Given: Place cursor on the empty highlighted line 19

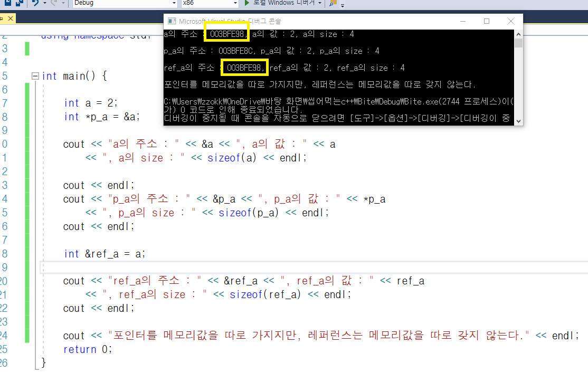Looking at the screenshot, I should click(314, 268).
